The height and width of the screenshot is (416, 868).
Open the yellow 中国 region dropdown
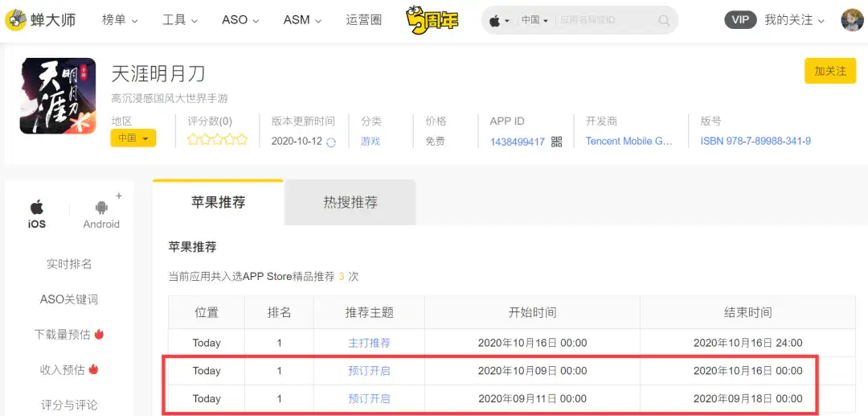133,138
